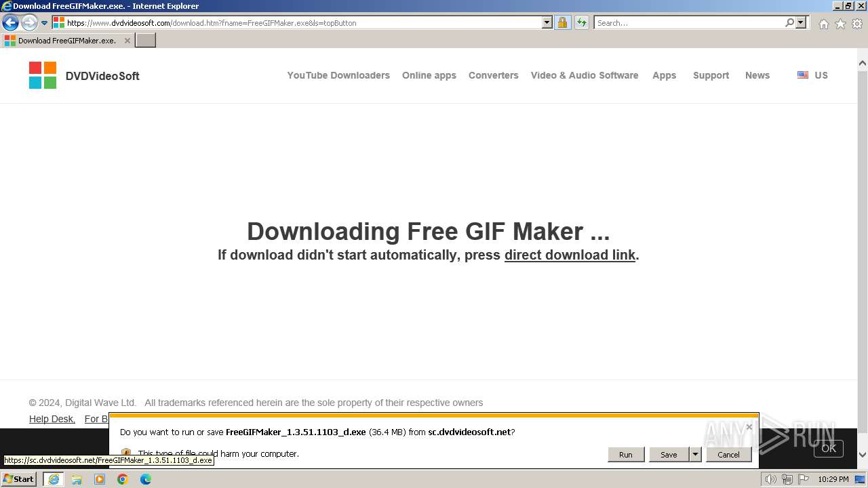Open YouTube Downloaders menu
Screen dimensions: 868x488
[338, 75]
